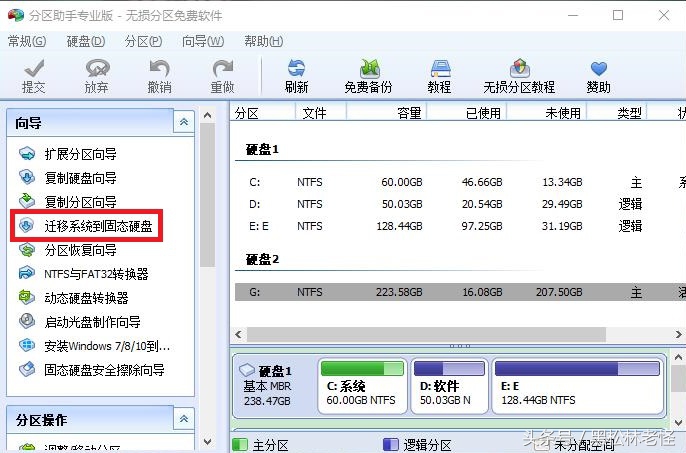Click the 刷新 (Refresh) toolbar icon
686x453 pixels.
pyautogui.click(x=296, y=77)
